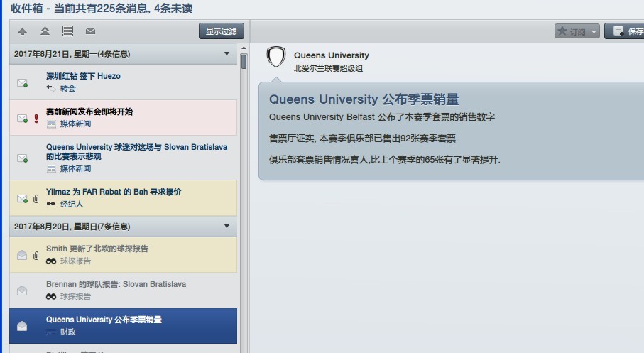
Task: Open the 订阅 star dropdown button
Action: tap(577, 31)
